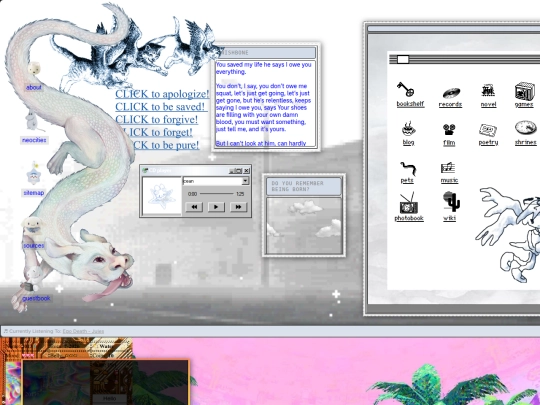This screenshot has height=405, width=540.
Task: Open the photobook television icon
Action: (408, 203)
